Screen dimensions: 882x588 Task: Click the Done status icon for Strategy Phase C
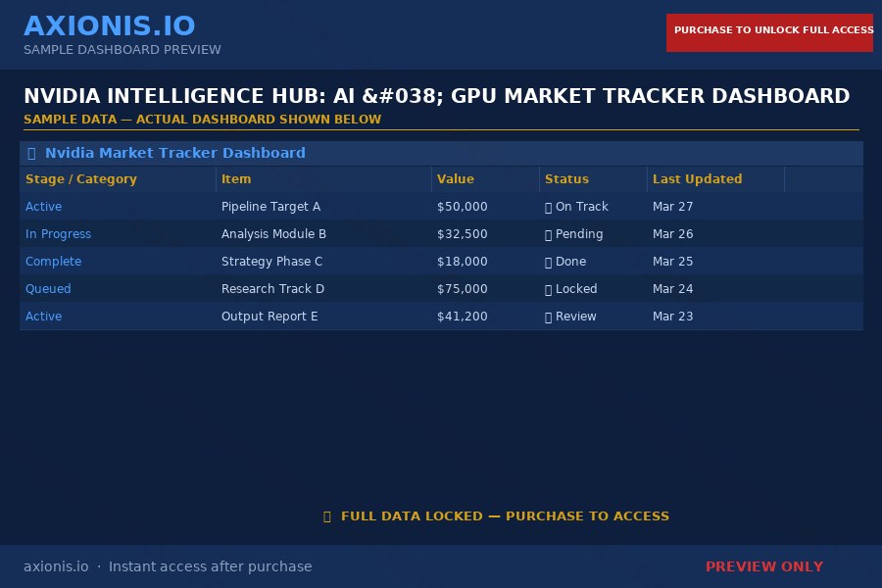coord(549,262)
